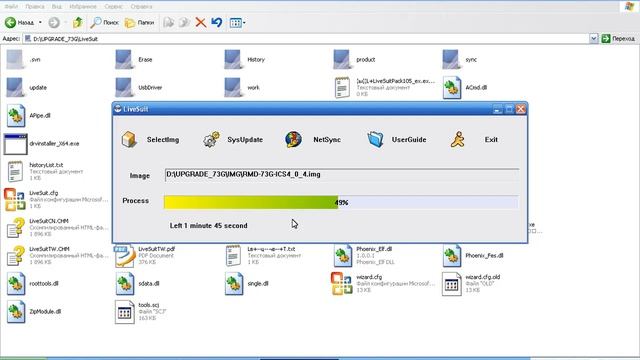Click the blue Undo arrow toolbar icon
Viewport: 640px width, 360px height.
pos(217,22)
